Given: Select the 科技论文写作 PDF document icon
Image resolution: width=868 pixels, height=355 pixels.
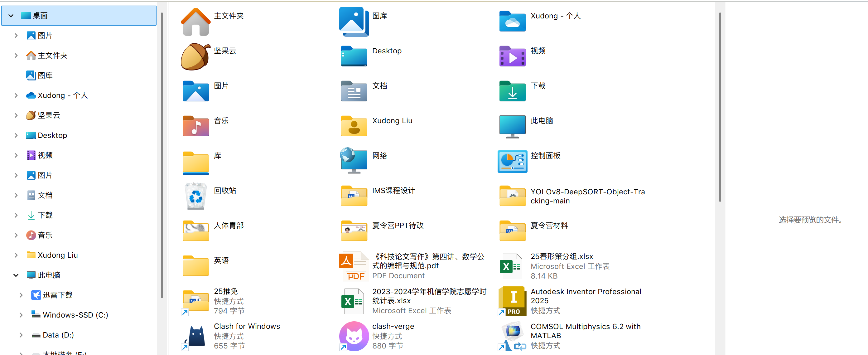Looking at the screenshot, I should (x=354, y=266).
